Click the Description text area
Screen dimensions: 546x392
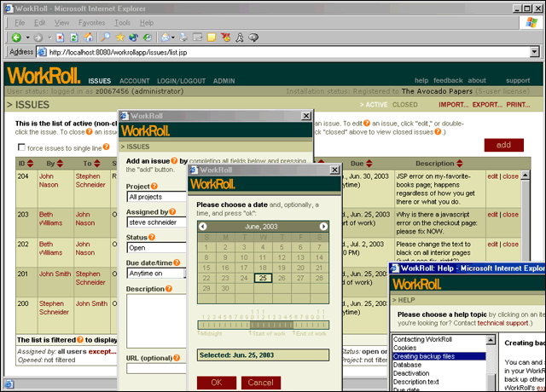tap(157, 321)
